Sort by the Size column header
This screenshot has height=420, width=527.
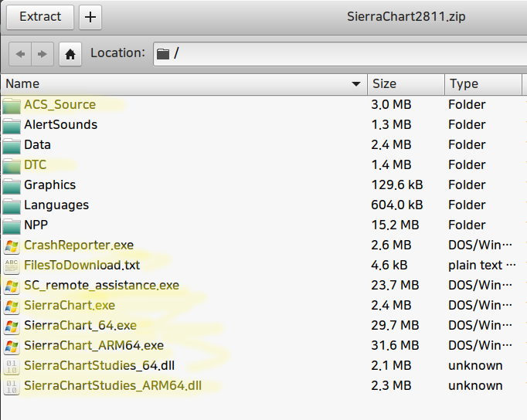[406, 83]
